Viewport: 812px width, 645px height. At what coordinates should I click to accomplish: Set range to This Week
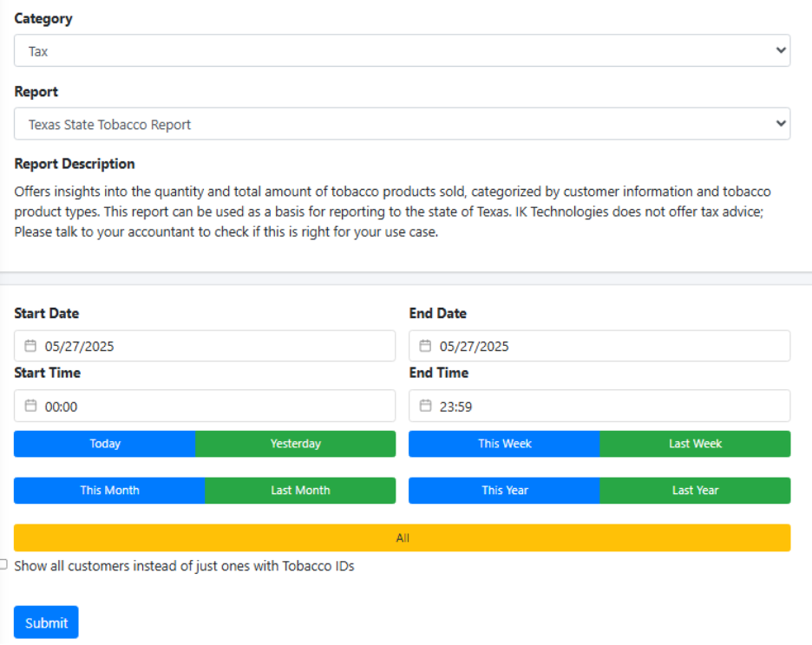(x=504, y=444)
